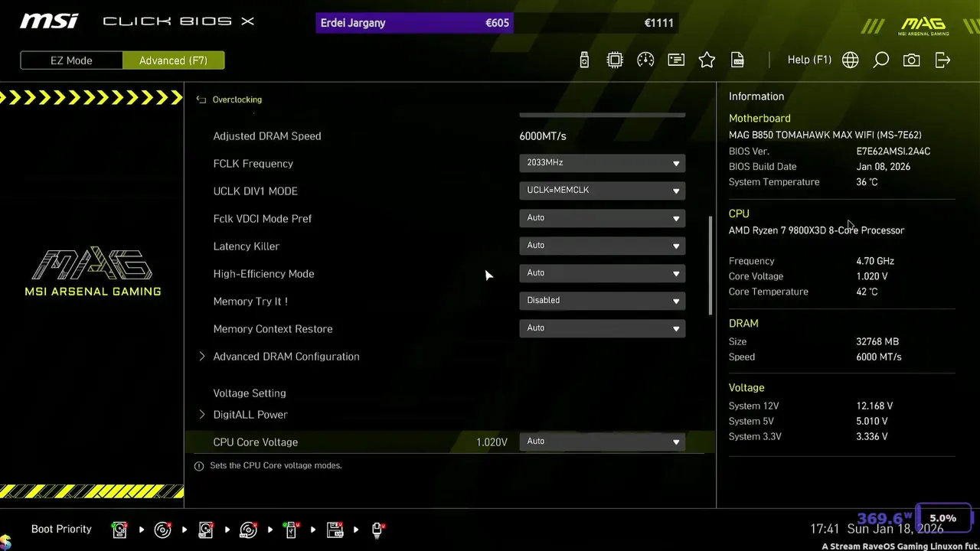Image resolution: width=980 pixels, height=551 pixels.
Task: Select the first optical disc boot priority icon
Action: click(x=162, y=530)
